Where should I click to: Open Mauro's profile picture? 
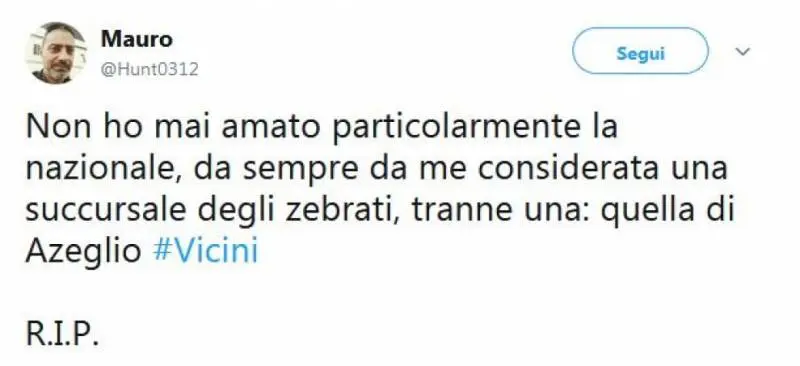click(x=56, y=53)
